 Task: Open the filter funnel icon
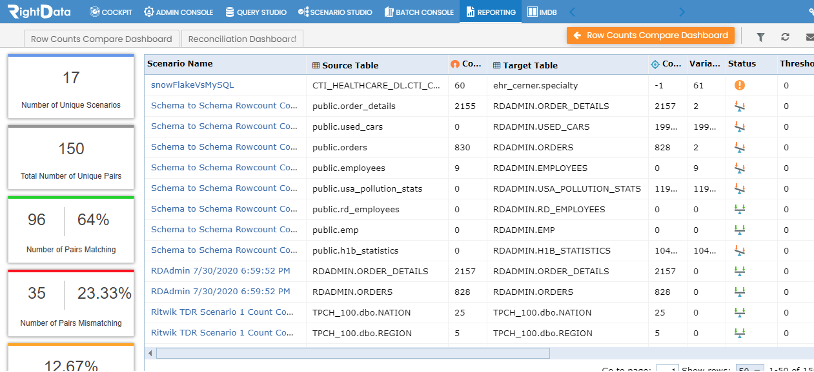(x=761, y=37)
